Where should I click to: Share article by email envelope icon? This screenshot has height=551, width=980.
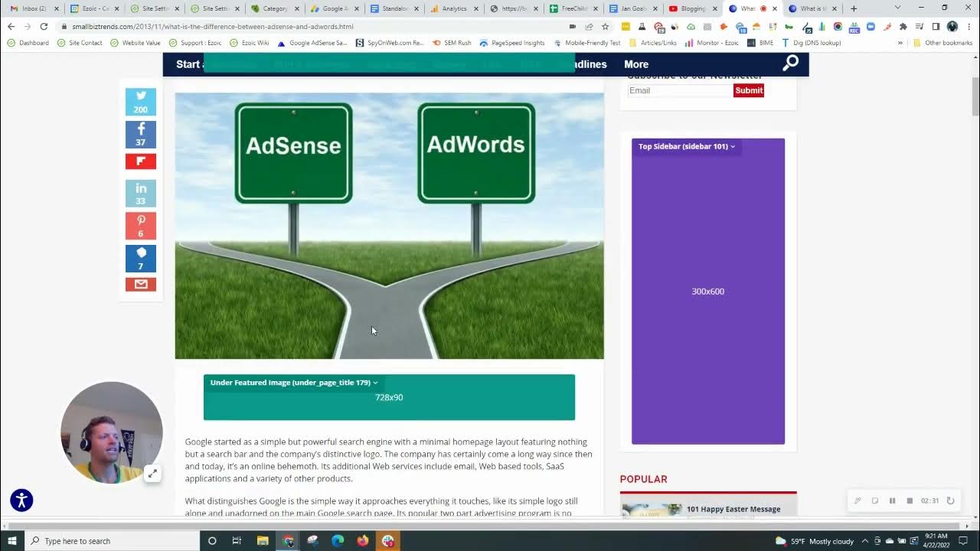141,284
